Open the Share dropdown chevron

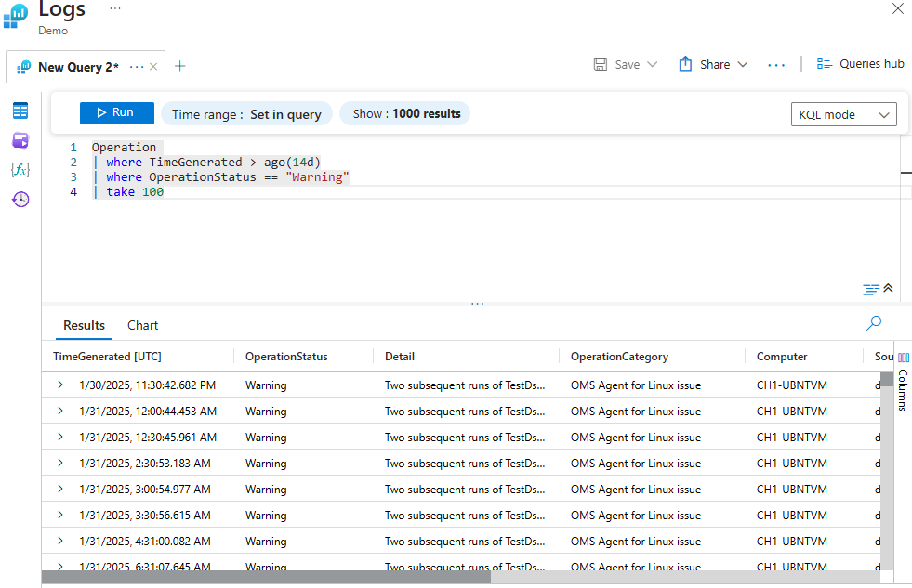pos(743,64)
